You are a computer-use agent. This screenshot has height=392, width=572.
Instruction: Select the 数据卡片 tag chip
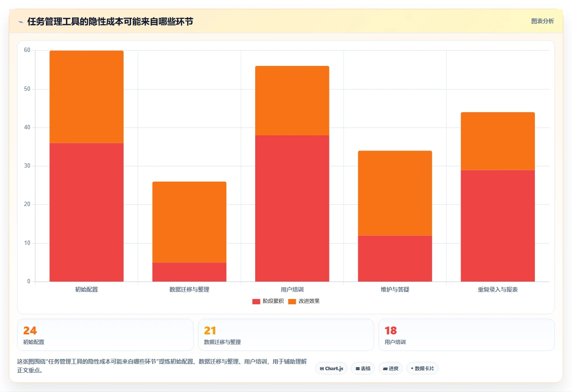(423, 368)
